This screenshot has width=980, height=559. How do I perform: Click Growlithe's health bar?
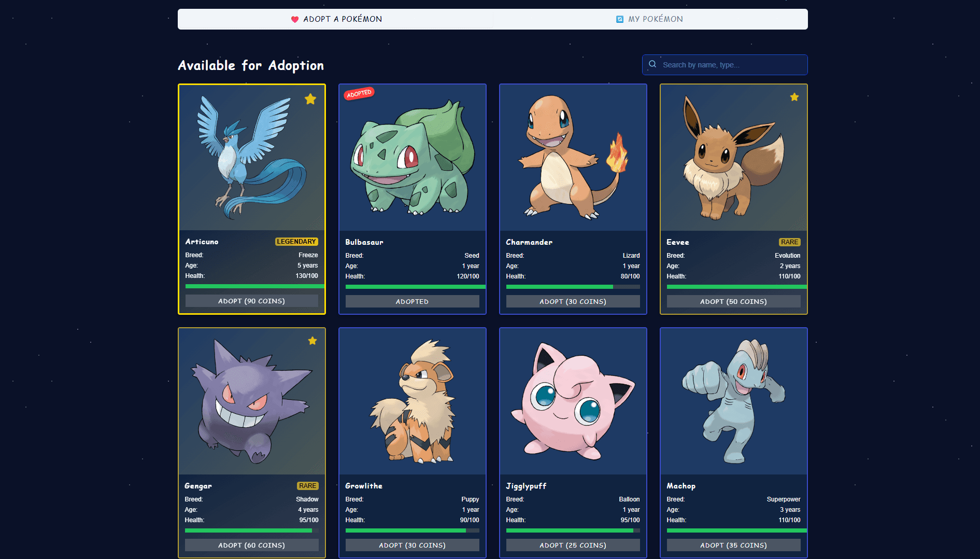(x=413, y=530)
